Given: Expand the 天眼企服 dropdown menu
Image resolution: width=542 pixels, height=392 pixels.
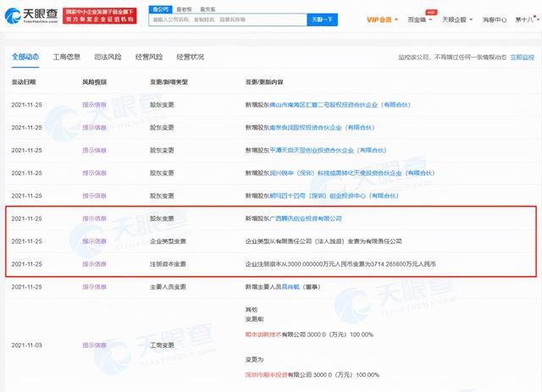Looking at the screenshot, I should [x=457, y=19].
